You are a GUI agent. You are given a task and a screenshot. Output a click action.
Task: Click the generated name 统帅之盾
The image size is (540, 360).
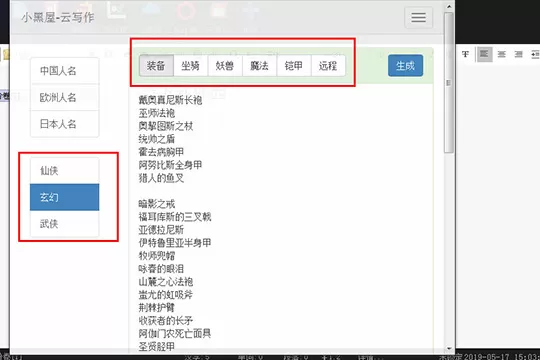(x=157, y=139)
